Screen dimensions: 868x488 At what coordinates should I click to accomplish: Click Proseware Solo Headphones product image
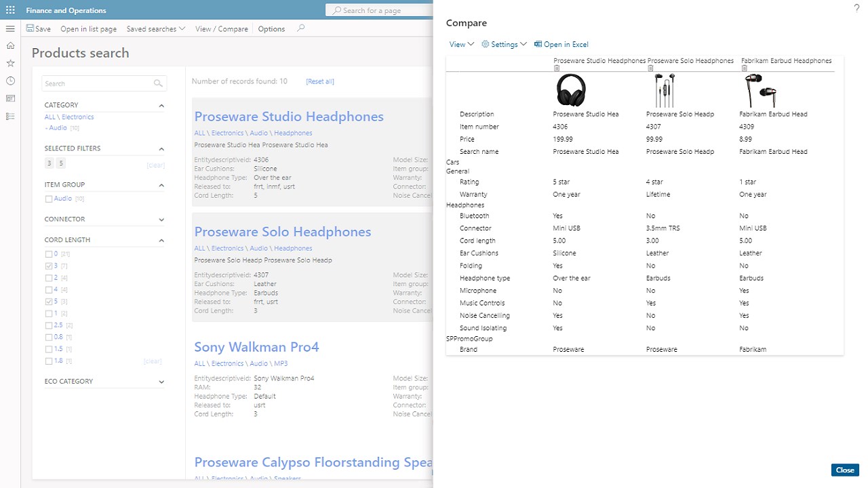664,90
